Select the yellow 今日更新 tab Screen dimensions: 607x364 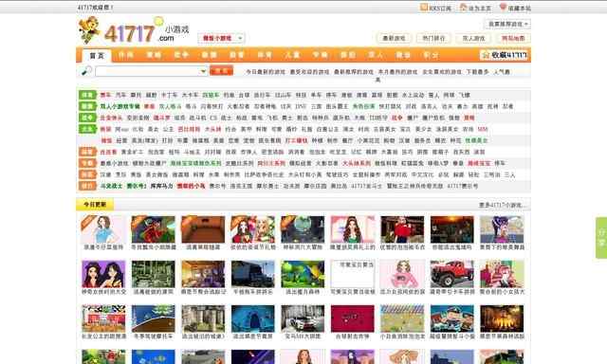point(95,205)
